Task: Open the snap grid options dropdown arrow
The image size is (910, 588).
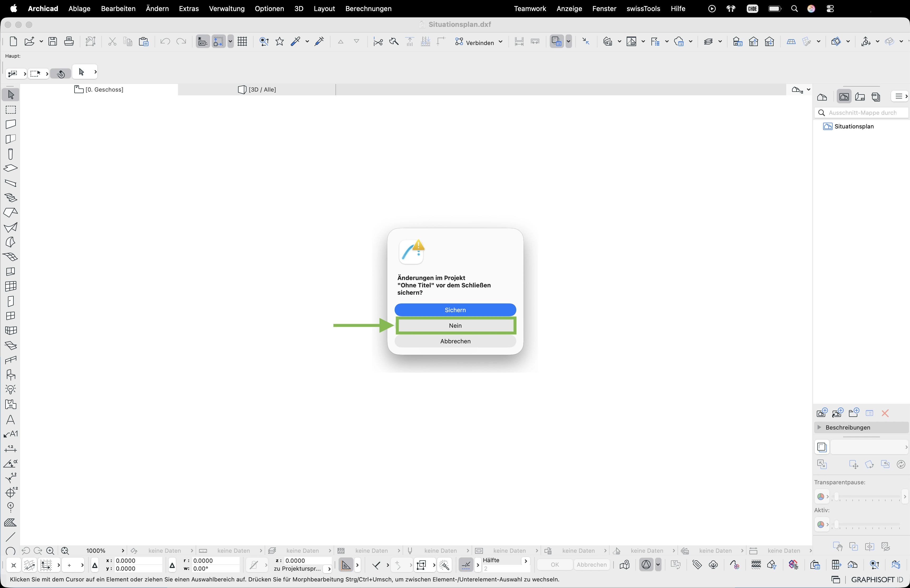Action: point(230,41)
